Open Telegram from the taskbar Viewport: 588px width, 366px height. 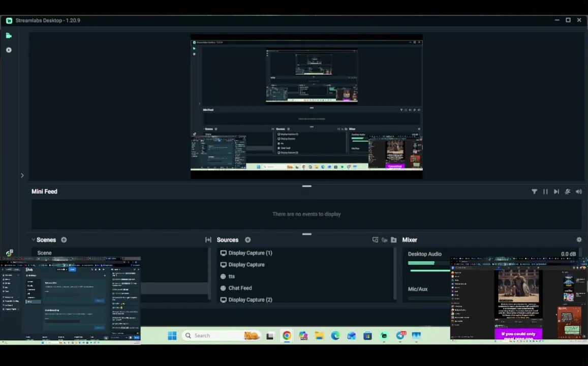click(400, 335)
